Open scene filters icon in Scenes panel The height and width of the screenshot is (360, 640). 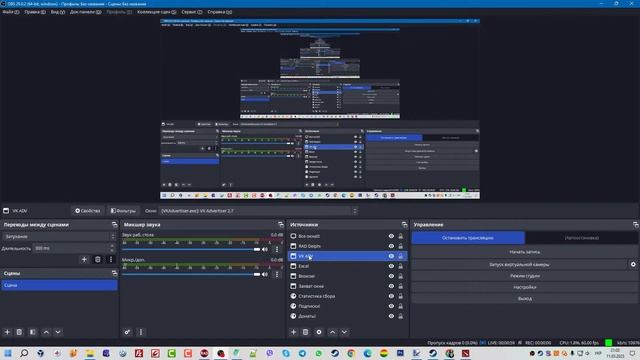tap(33, 332)
